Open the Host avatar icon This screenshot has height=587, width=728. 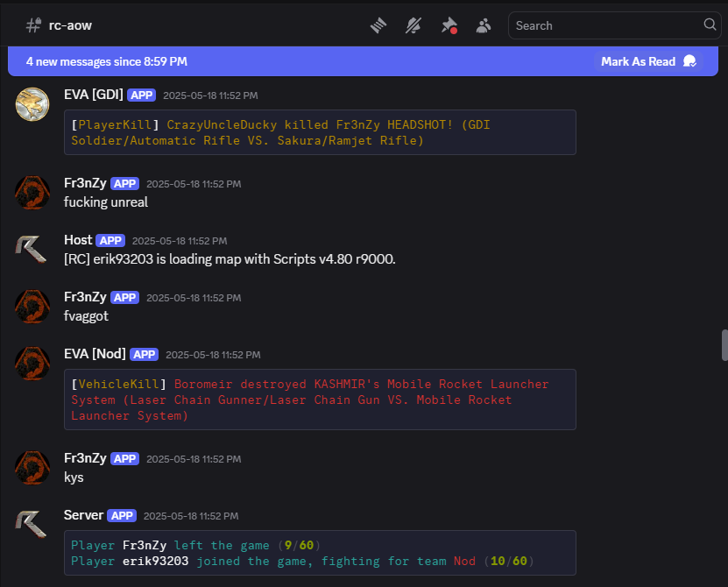[32, 250]
